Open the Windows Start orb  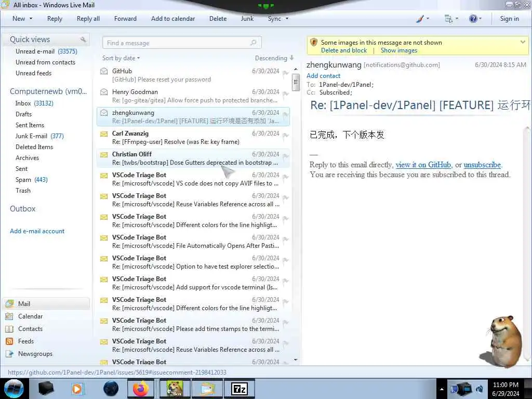(x=14, y=389)
